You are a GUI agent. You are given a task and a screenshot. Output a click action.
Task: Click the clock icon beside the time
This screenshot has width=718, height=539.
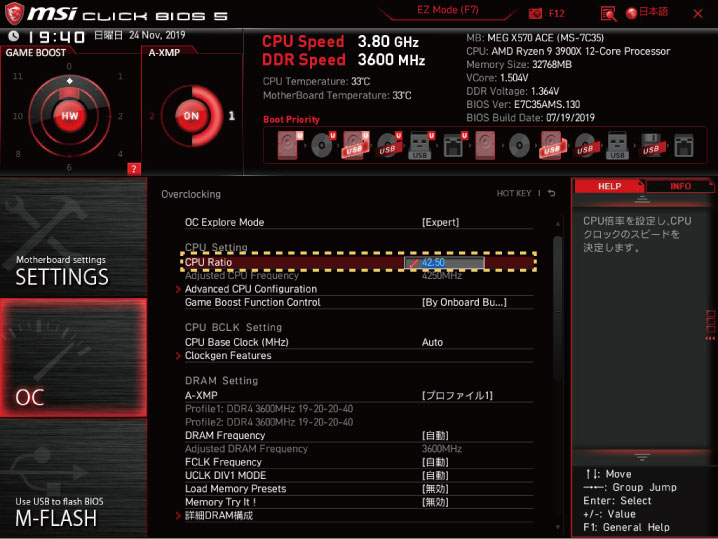pyautogui.click(x=14, y=36)
